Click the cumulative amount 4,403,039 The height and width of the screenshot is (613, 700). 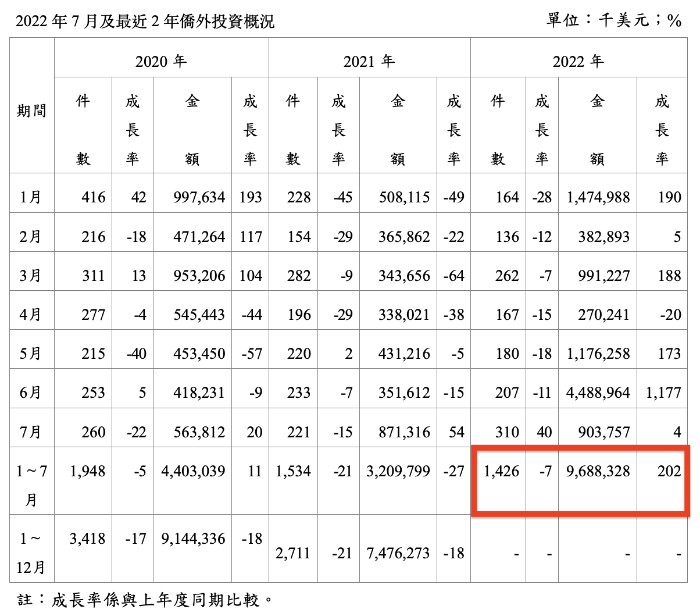tap(193, 471)
